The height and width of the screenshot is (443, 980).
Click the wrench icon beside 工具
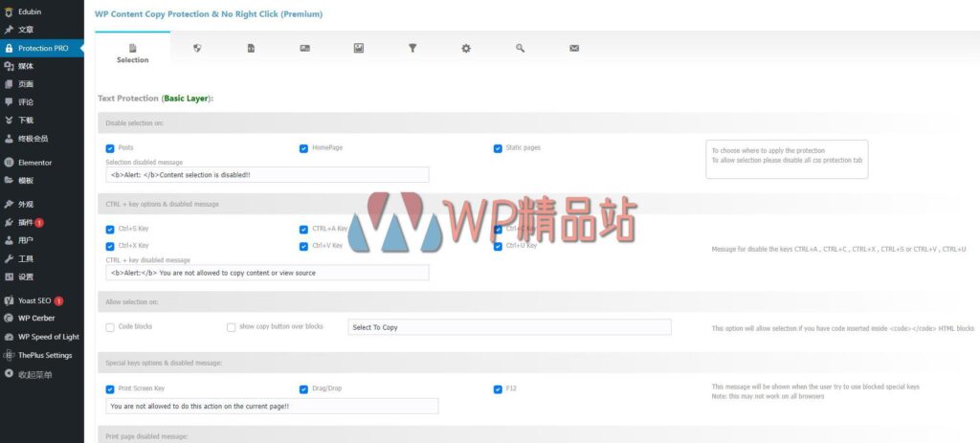tap(8, 258)
